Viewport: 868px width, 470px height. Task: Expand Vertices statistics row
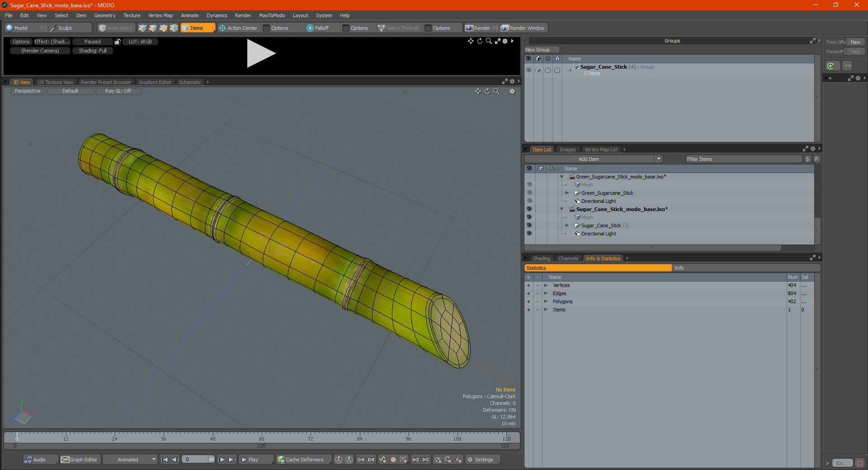(546, 285)
